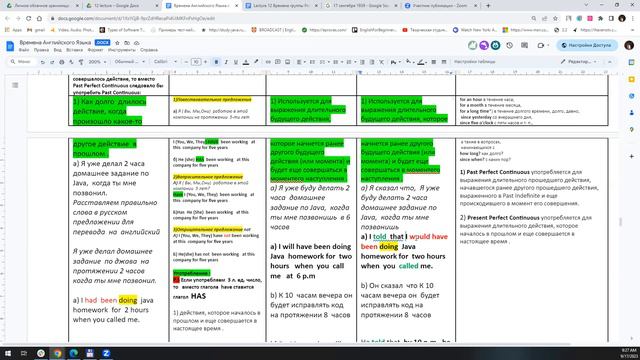Open the Вид menu
This screenshot has height=360, width=640.
click(x=58, y=50)
